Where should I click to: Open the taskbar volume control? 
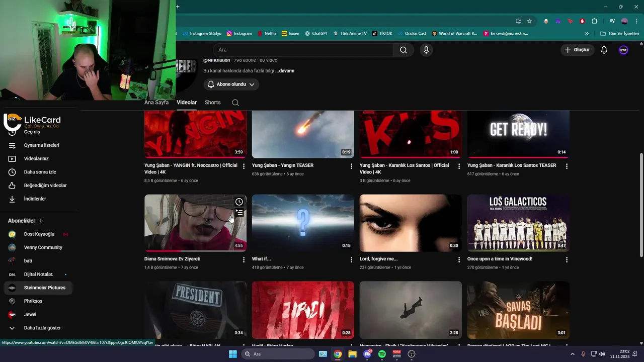coord(602,354)
